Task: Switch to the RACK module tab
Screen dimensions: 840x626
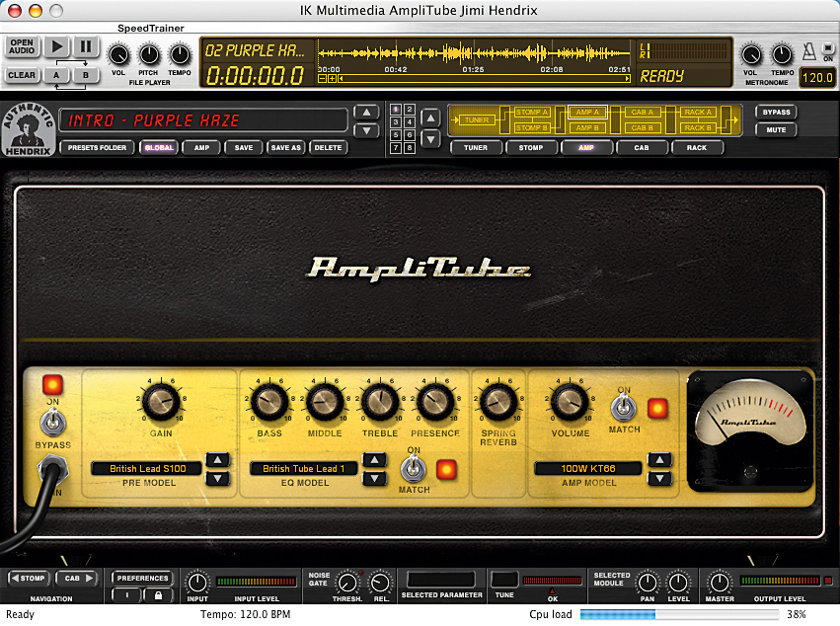Action: pos(697,147)
